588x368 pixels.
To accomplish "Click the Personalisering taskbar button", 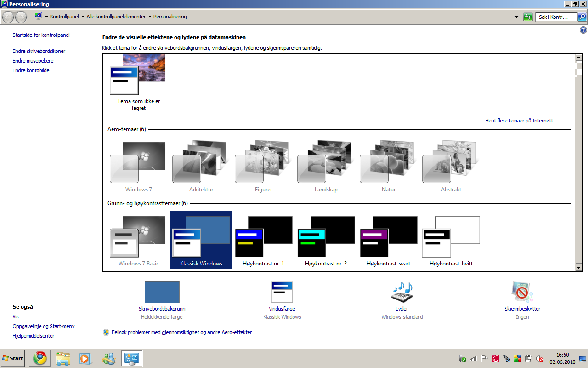I will 132,358.
